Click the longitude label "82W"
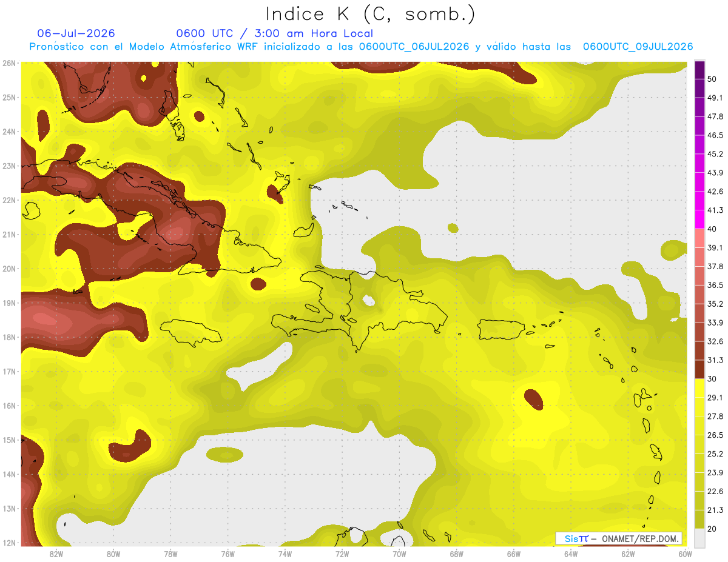 pyautogui.click(x=56, y=554)
